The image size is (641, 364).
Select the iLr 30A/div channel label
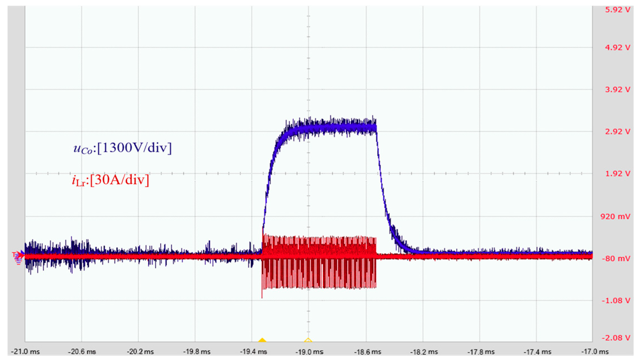click(110, 180)
